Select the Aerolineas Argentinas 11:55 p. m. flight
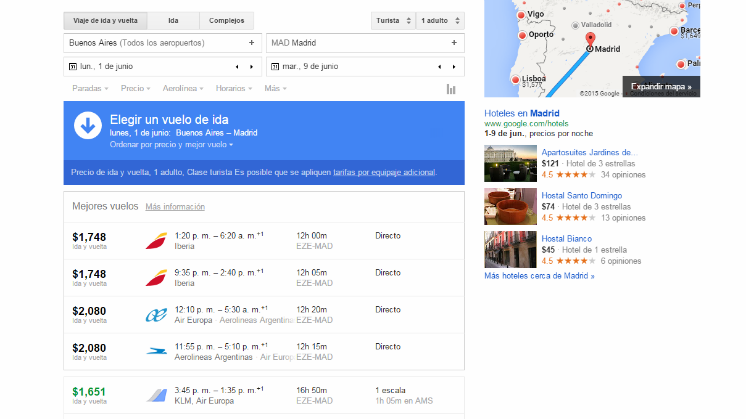This screenshot has width=746, height=419. 264,352
